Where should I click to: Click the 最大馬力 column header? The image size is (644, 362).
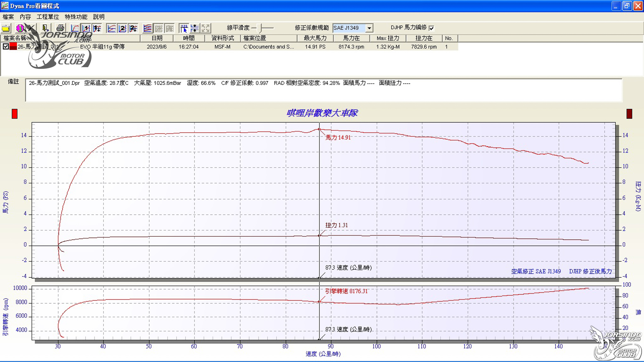click(315, 38)
